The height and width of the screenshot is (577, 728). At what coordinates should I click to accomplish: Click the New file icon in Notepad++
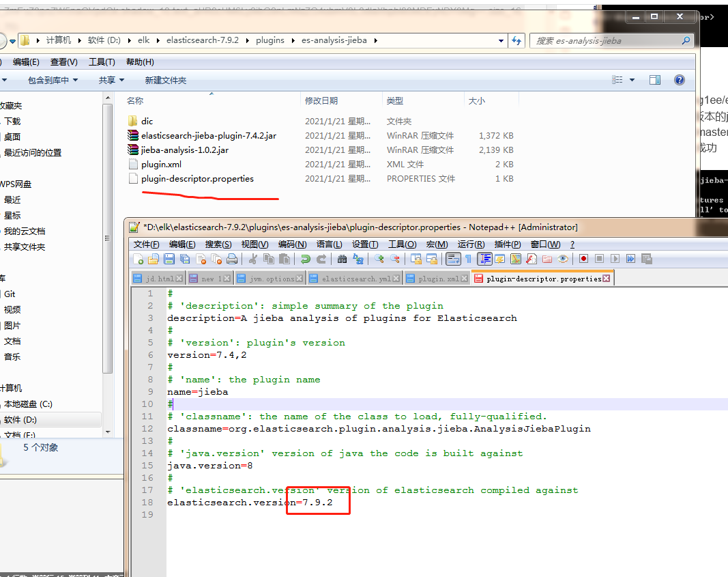coord(139,259)
